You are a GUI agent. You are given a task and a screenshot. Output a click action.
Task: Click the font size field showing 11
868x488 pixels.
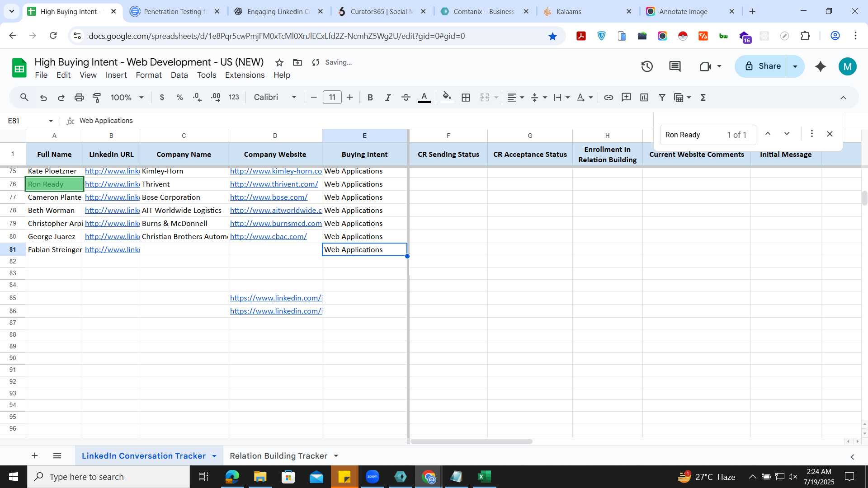coord(332,98)
